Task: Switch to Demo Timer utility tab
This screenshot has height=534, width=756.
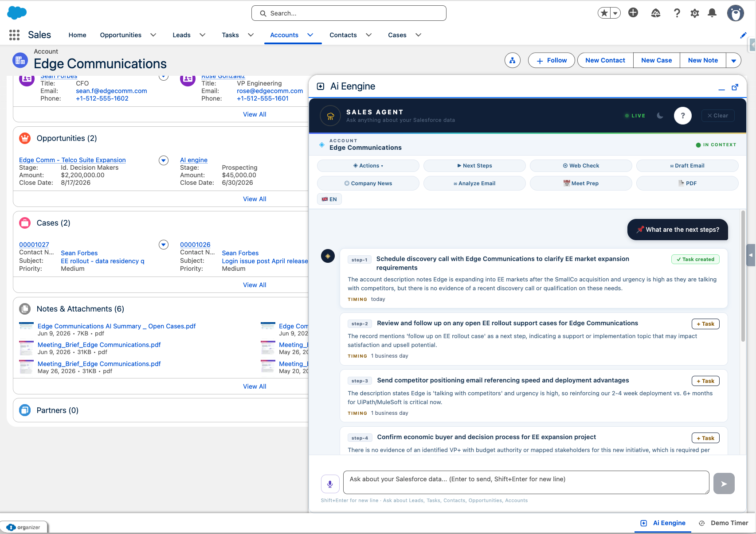Action: [724, 523]
